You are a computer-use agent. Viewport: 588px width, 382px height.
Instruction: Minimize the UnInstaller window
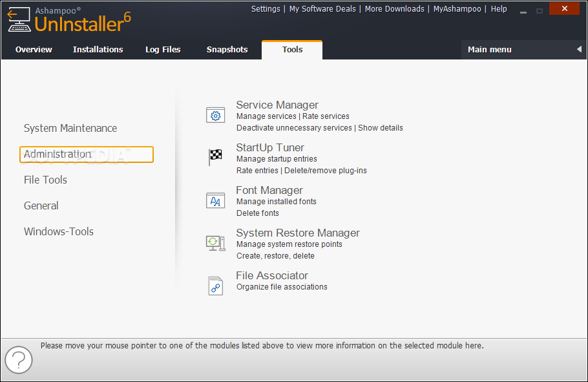tap(523, 11)
